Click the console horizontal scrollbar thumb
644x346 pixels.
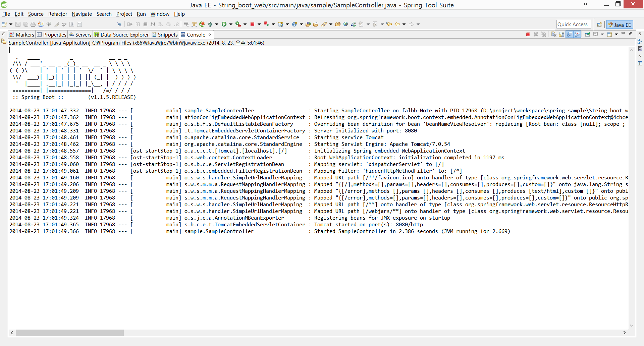pos(70,333)
